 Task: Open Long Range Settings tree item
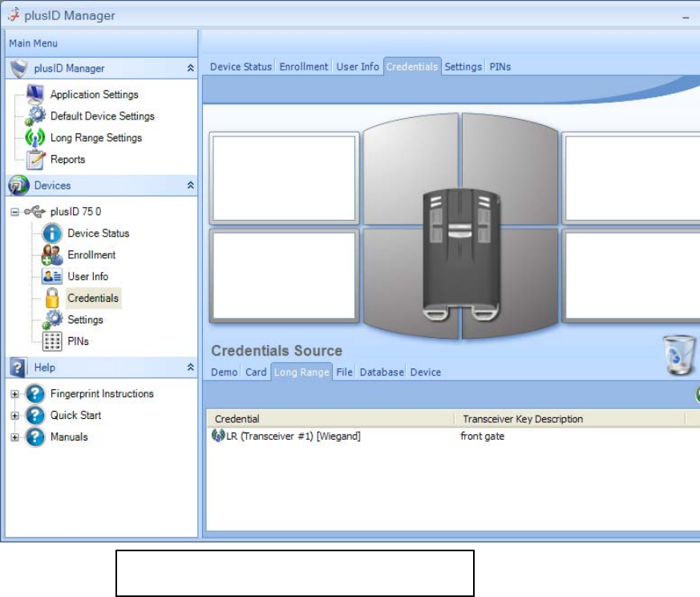pyautogui.click(x=96, y=138)
